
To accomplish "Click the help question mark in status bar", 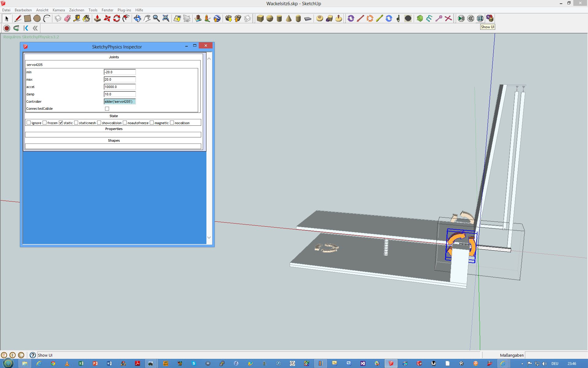I will click(x=33, y=355).
